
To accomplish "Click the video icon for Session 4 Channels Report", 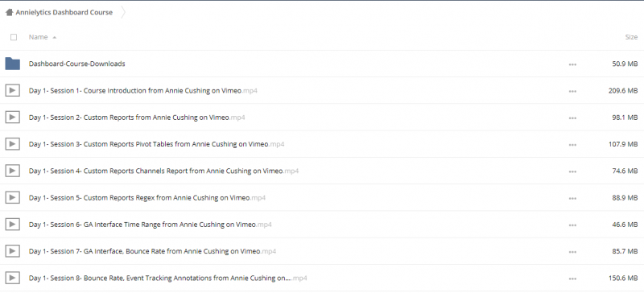I will pos(13,171).
